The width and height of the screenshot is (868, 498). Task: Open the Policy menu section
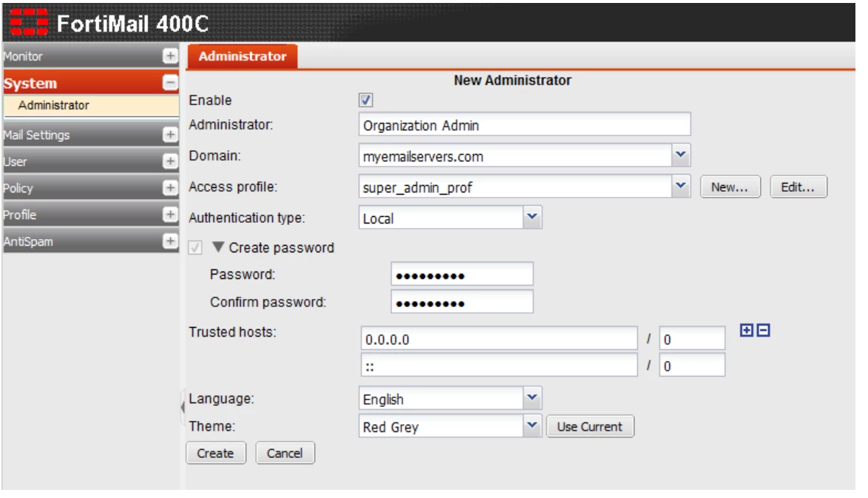(90, 188)
